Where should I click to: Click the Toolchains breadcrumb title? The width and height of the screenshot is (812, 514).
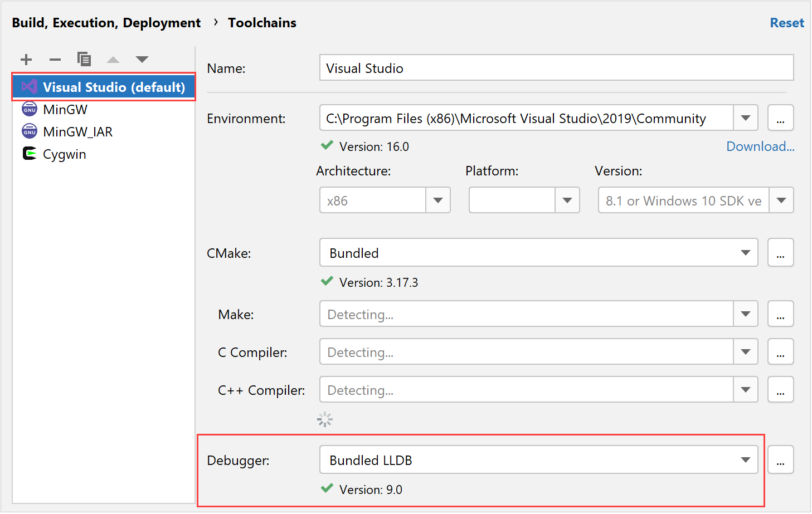pyautogui.click(x=262, y=23)
